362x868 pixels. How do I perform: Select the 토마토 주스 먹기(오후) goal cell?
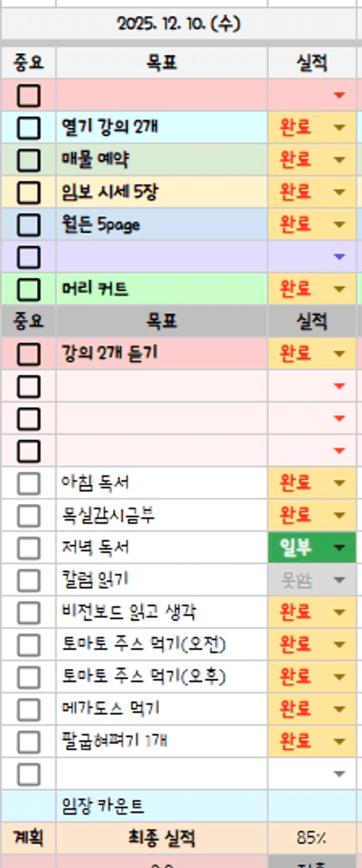pos(161,677)
